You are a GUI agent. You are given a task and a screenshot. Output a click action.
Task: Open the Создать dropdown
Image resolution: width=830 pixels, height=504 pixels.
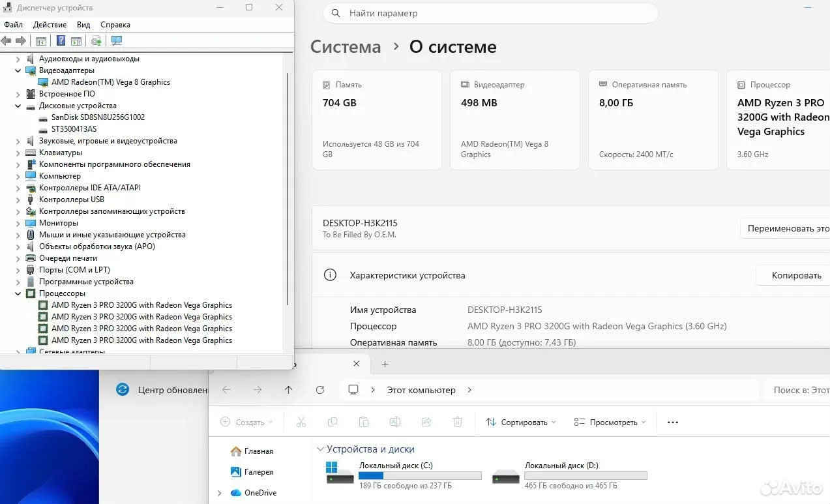pyautogui.click(x=246, y=422)
